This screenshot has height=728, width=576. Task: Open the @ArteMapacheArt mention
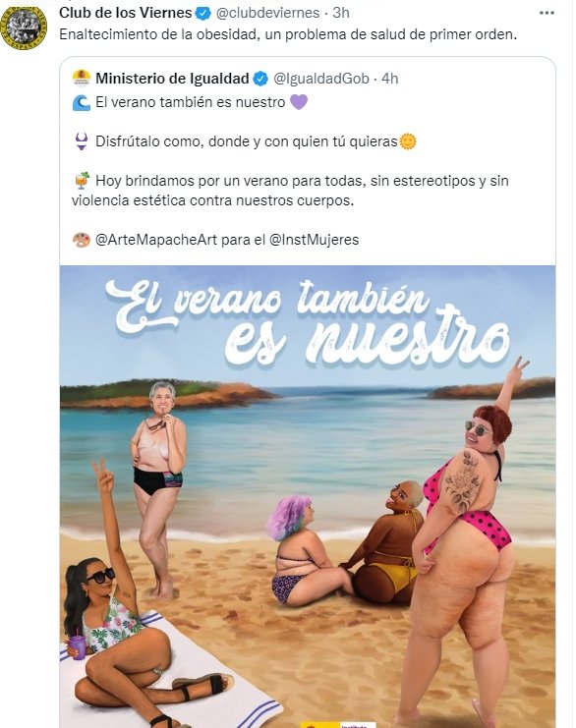pos(156,240)
